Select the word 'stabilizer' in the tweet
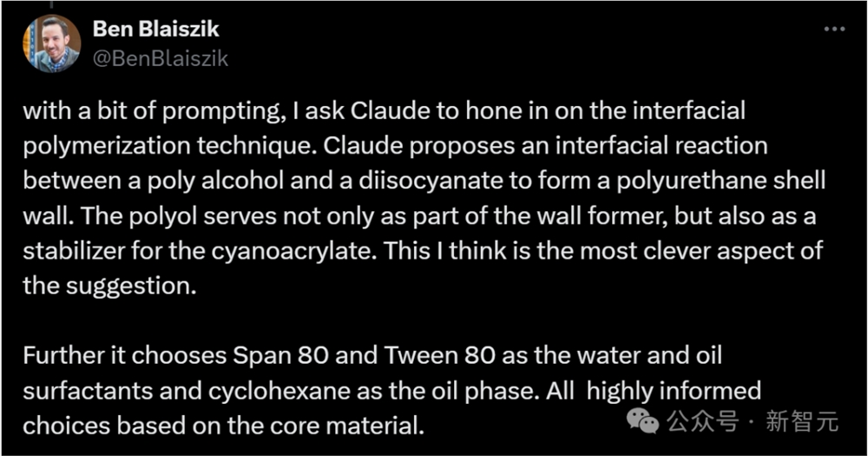 point(74,251)
